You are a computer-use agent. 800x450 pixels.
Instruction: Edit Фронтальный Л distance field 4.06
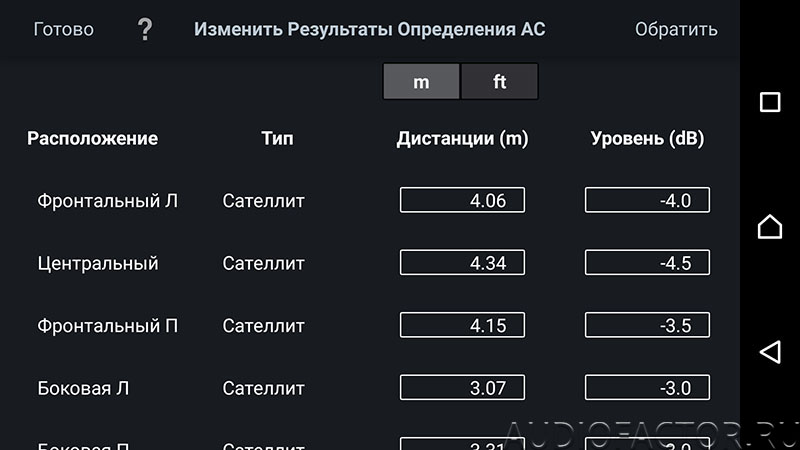[462, 200]
